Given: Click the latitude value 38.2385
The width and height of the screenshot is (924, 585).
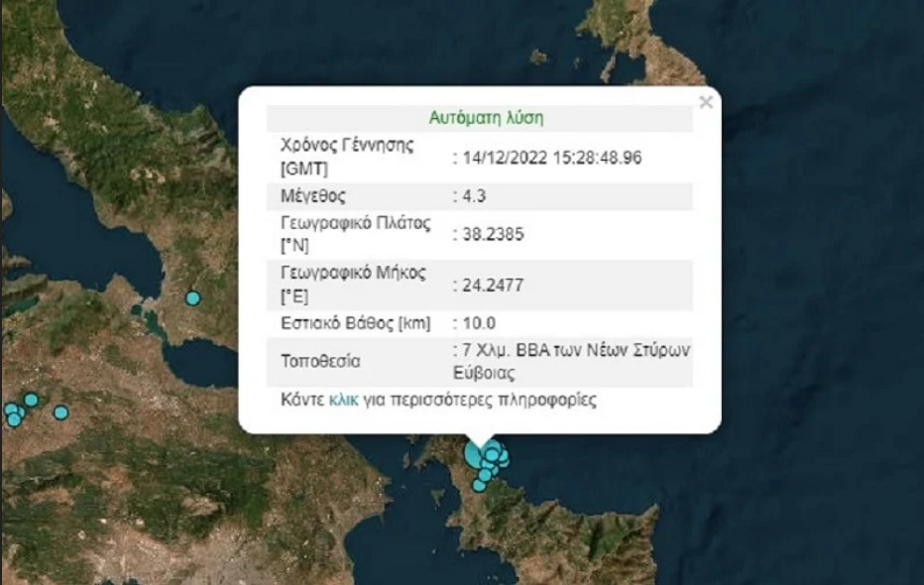Looking at the screenshot, I should 488,235.
